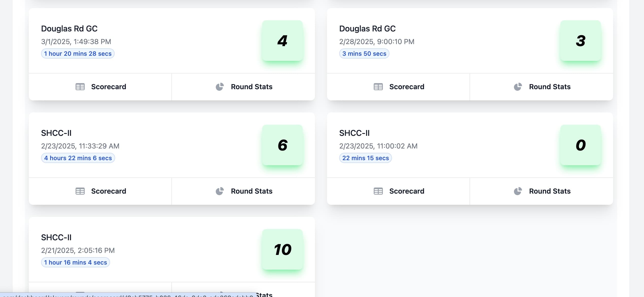The image size is (644, 297).
Task: Open the Round Stats for the 6-point round
Action: click(220, 191)
